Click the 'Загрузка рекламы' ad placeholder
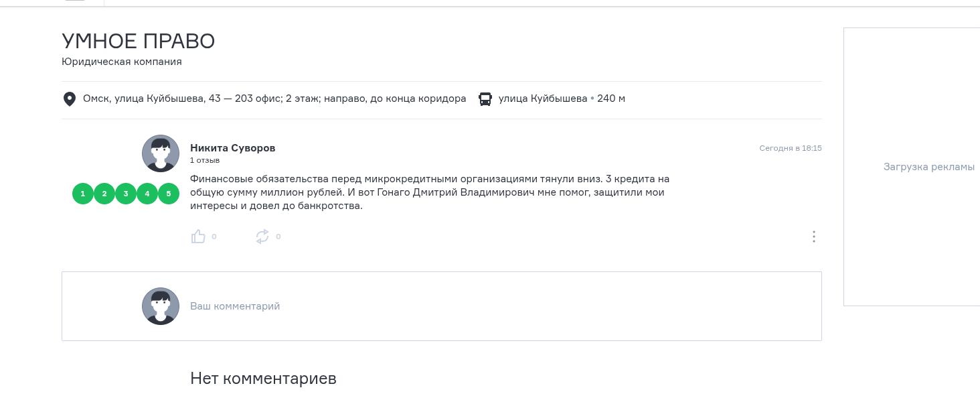980x398 pixels. pyautogui.click(x=929, y=167)
